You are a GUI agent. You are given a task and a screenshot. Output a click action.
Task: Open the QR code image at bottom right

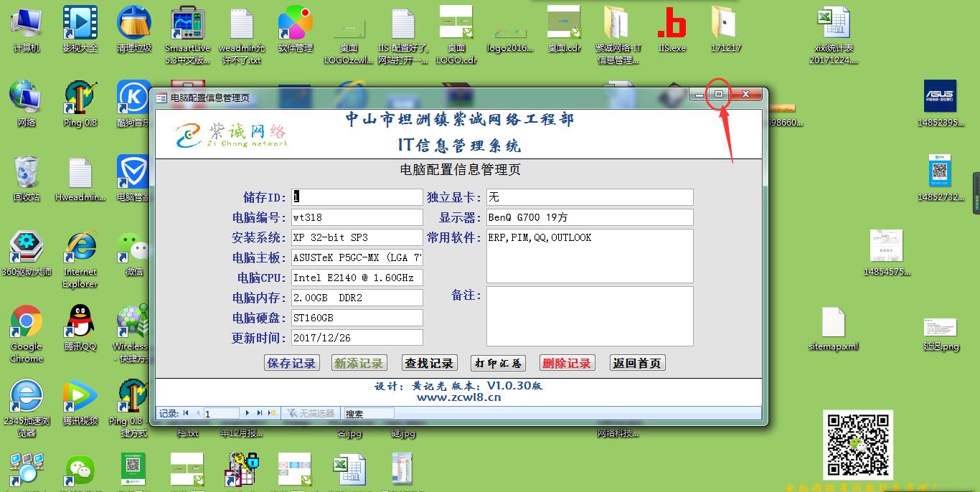[857, 445]
